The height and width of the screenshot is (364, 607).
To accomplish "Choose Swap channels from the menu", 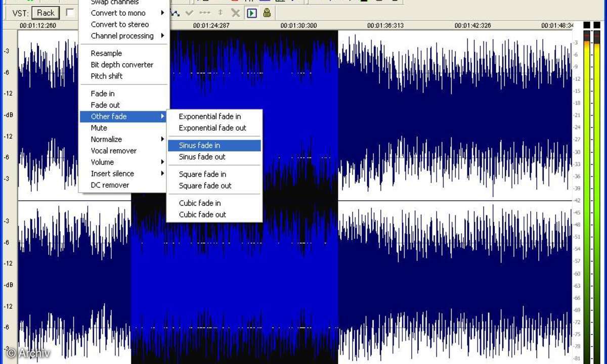I will pos(123,3).
